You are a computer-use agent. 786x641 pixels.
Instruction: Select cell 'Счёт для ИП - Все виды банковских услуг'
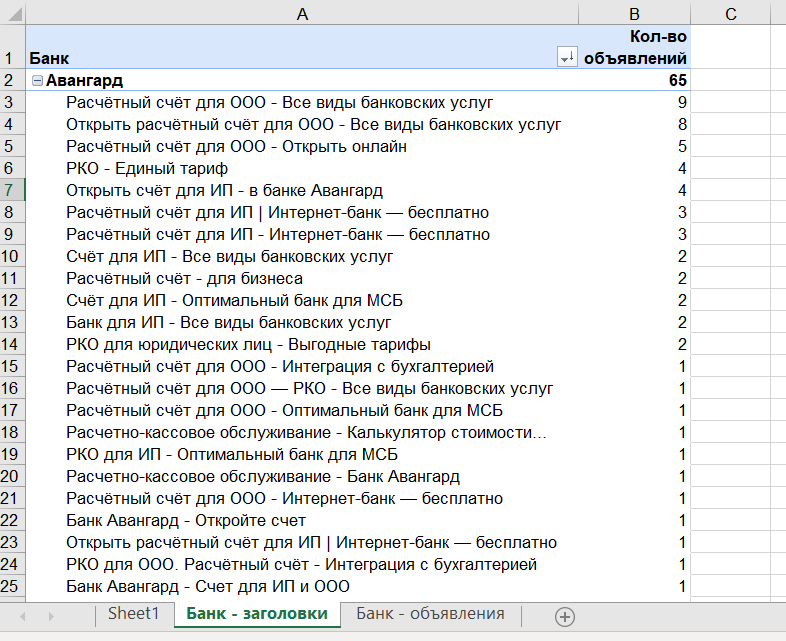(x=302, y=257)
